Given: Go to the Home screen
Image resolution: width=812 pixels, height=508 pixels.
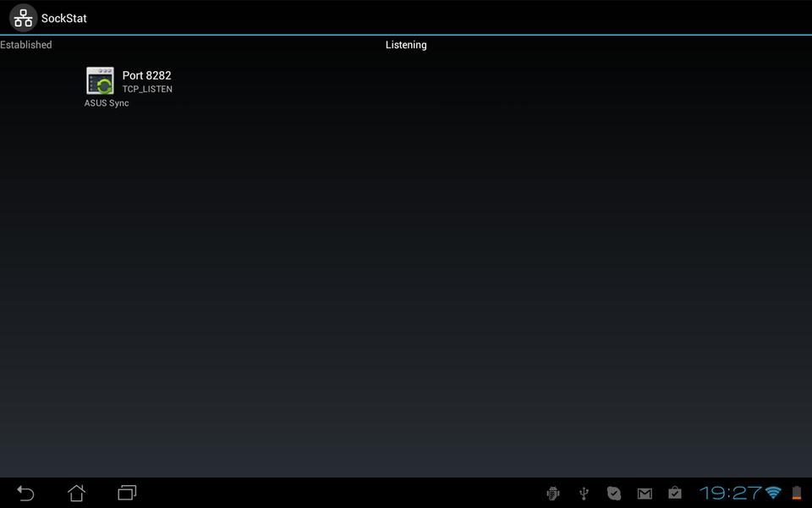Looking at the screenshot, I should coord(76,493).
